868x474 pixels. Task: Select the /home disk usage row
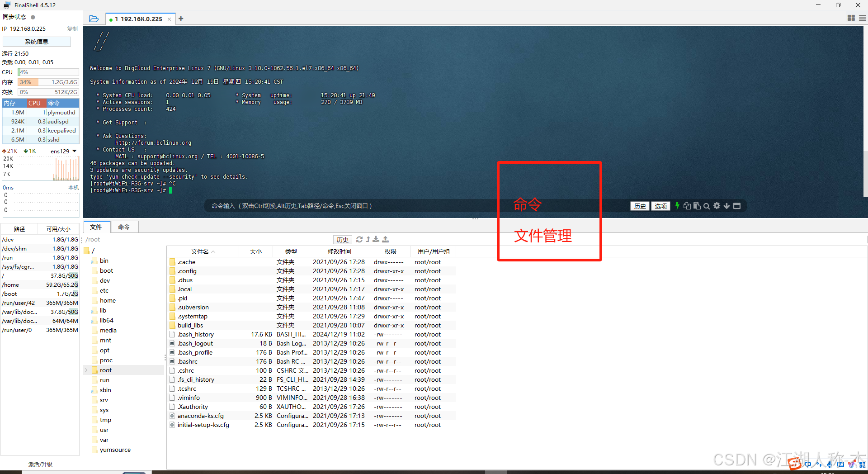pos(40,284)
